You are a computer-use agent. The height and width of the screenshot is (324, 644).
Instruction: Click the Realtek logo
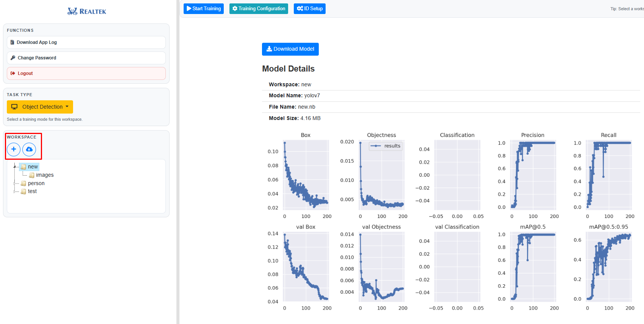87,11
